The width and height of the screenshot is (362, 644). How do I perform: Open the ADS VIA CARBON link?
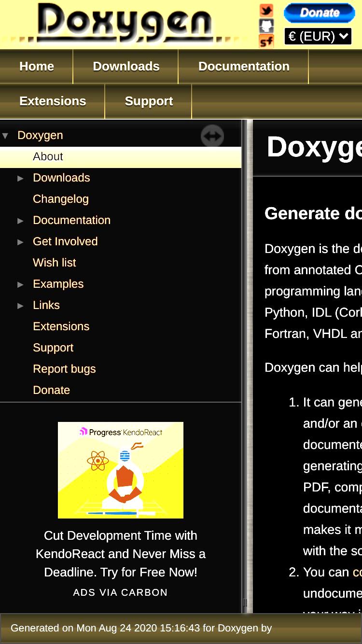[x=121, y=592]
